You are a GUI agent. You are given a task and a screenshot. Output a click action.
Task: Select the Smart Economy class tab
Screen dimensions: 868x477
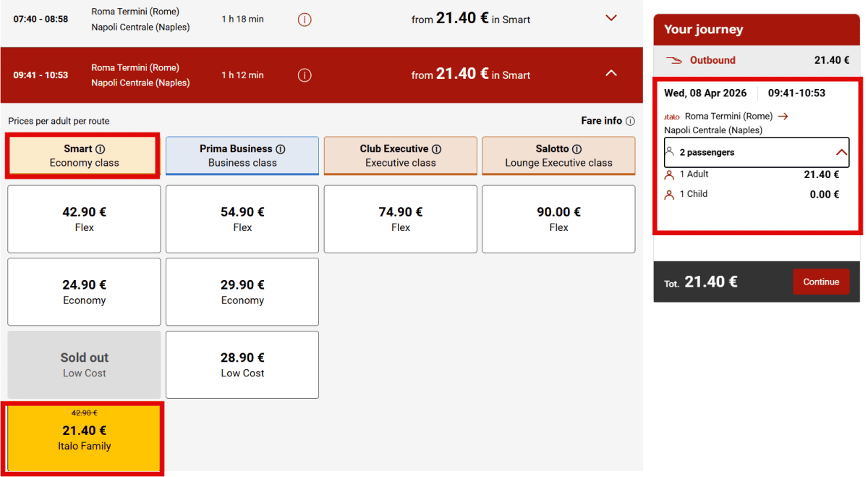84,156
